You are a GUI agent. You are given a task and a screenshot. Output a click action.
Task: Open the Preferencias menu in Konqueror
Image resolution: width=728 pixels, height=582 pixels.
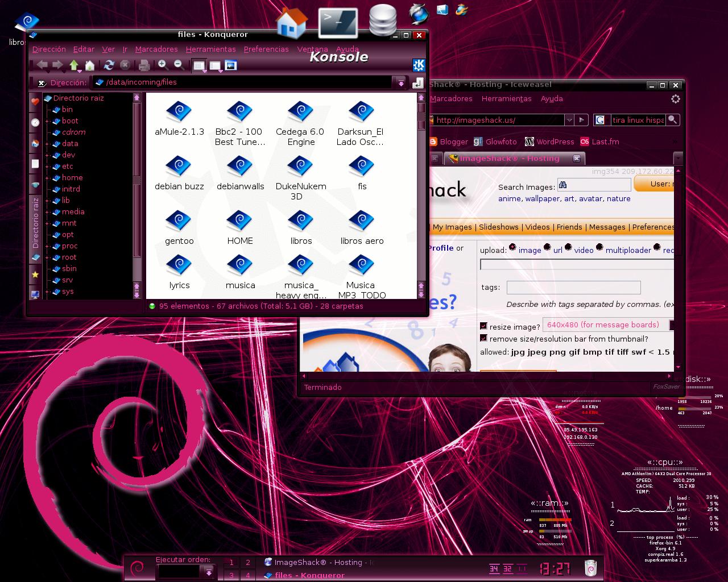pyautogui.click(x=266, y=49)
